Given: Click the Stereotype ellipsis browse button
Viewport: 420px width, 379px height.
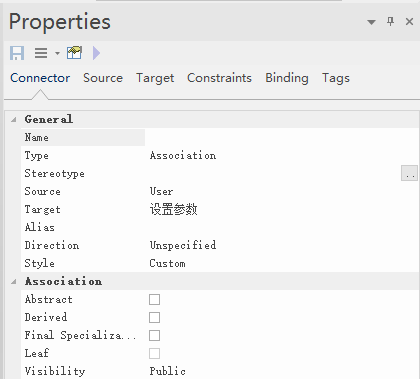Looking at the screenshot, I should coord(409,173).
